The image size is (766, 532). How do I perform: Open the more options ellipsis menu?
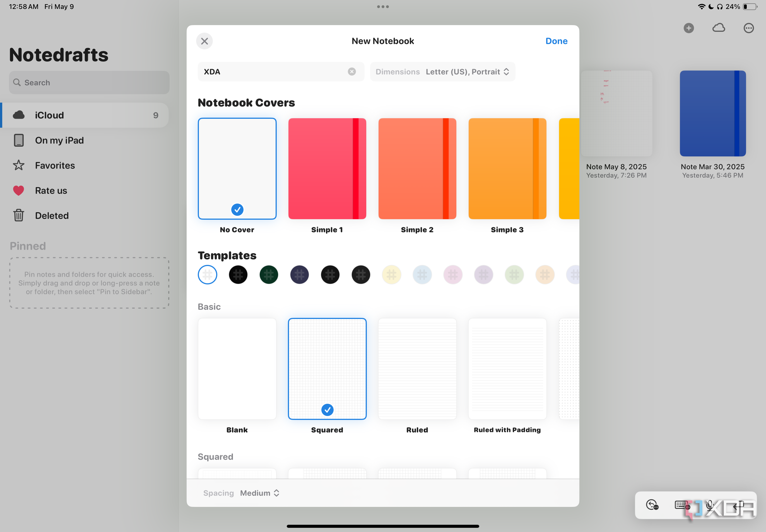pos(749,28)
